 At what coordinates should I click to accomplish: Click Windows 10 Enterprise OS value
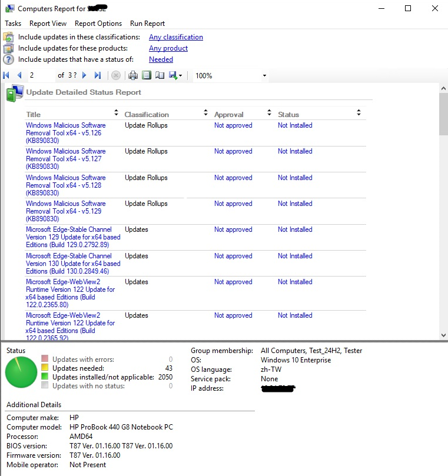pyautogui.click(x=296, y=360)
